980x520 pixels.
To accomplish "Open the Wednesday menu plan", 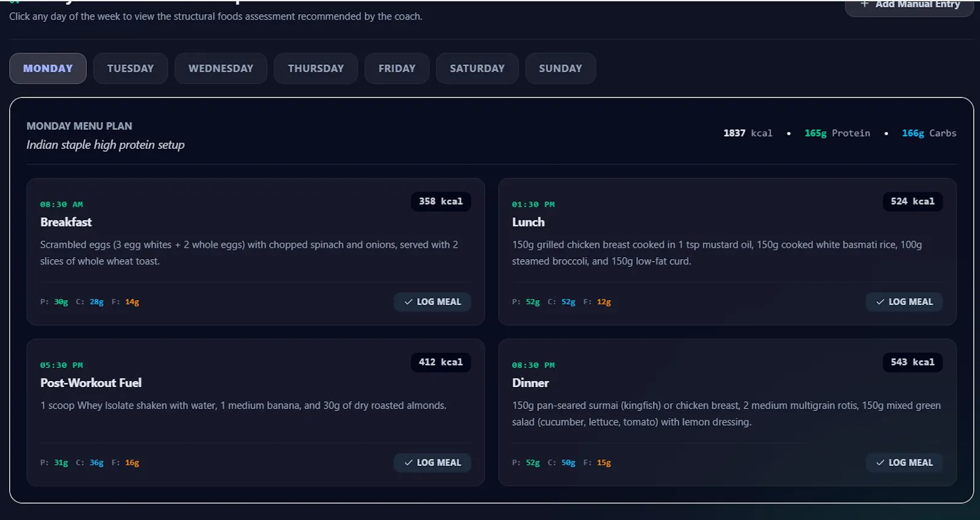I will click(x=221, y=69).
